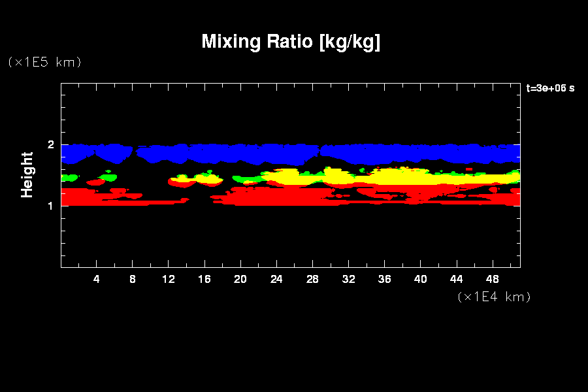
Task: Click x-axis tick label 4
Action: [x=97, y=279]
